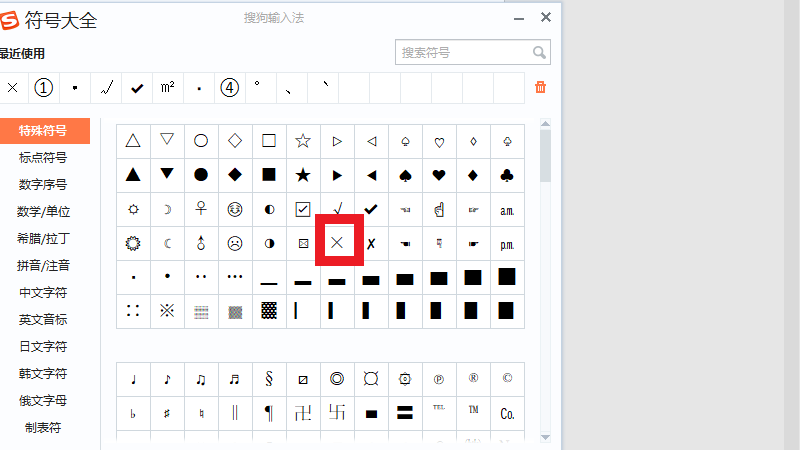Screen dimensions: 800x450
Task: Insert the highlighted multiplication × symbol in grid
Action: click(338, 242)
